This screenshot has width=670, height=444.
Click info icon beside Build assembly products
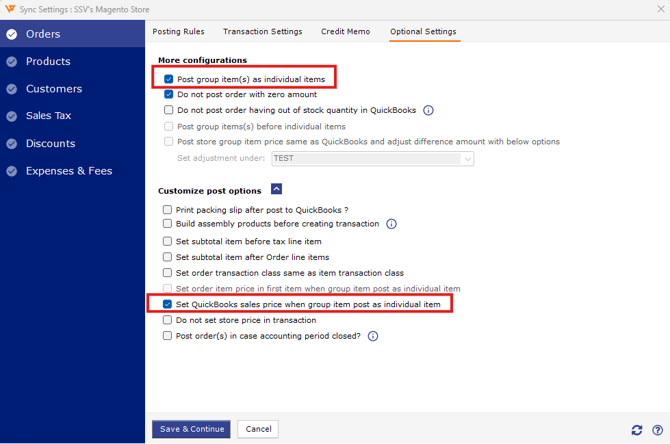pos(391,224)
